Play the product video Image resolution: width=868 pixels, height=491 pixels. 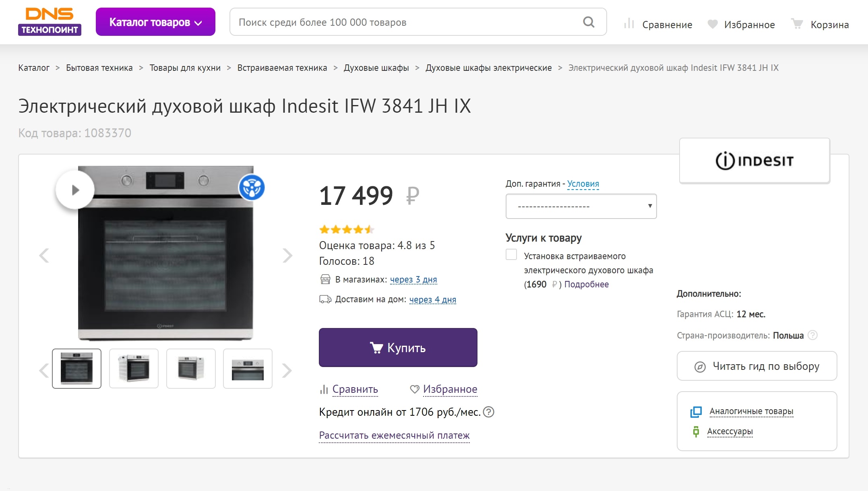(x=75, y=190)
